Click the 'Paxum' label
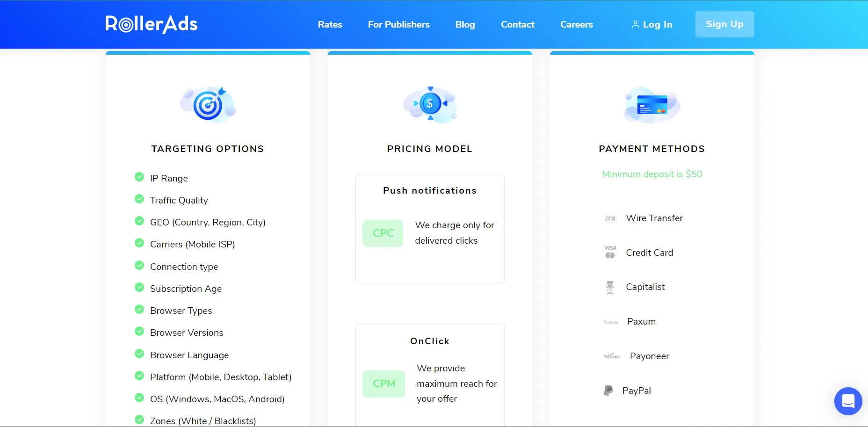 [641, 321]
